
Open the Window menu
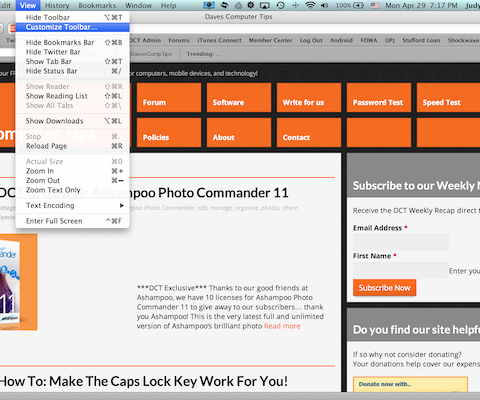pos(138,6)
